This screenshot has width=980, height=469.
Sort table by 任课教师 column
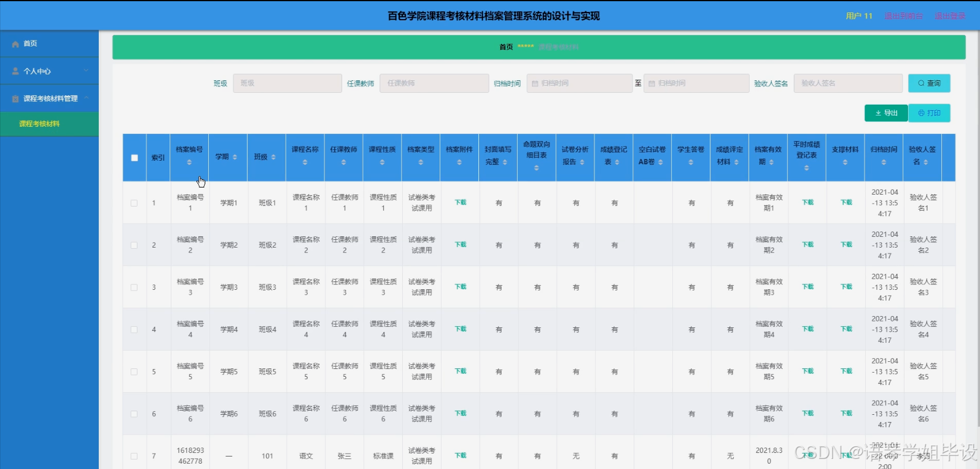pos(343,162)
